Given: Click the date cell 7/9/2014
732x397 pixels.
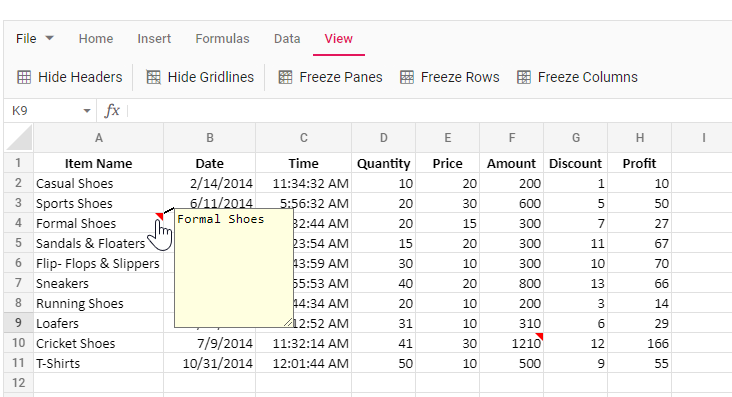Looking at the screenshot, I should [210, 343].
